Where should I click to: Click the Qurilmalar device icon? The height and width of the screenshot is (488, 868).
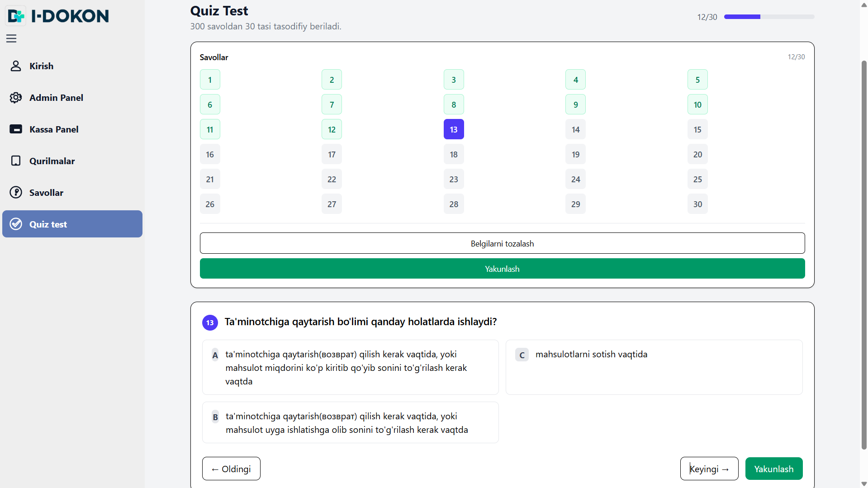16,161
